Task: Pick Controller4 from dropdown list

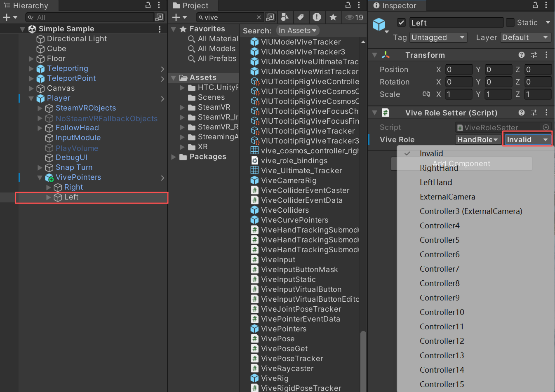Action: pos(475,225)
